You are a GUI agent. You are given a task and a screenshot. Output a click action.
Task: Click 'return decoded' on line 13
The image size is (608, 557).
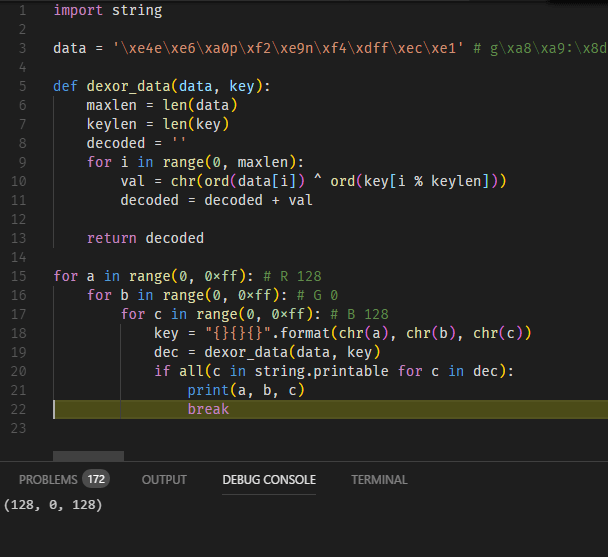click(145, 238)
